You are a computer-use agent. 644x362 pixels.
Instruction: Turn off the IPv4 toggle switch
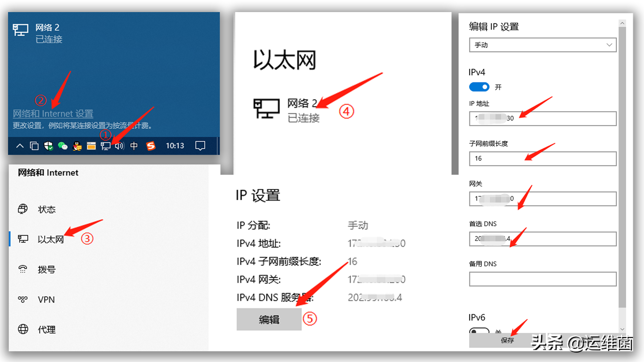479,87
